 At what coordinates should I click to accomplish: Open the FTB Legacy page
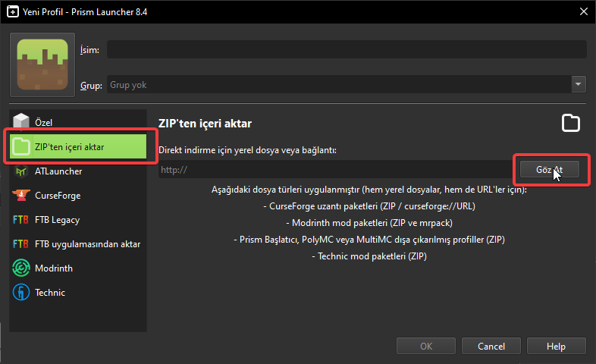[78, 220]
